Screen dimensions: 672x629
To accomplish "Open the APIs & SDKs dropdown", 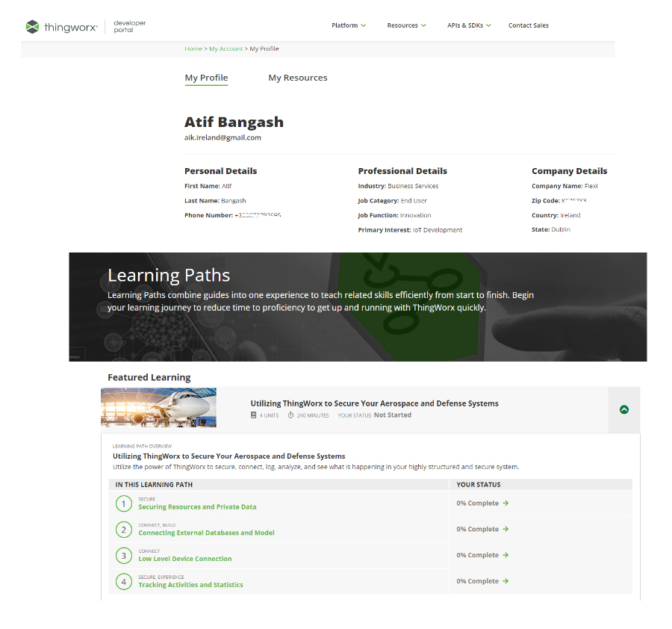I will pyautogui.click(x=469, y=25).
